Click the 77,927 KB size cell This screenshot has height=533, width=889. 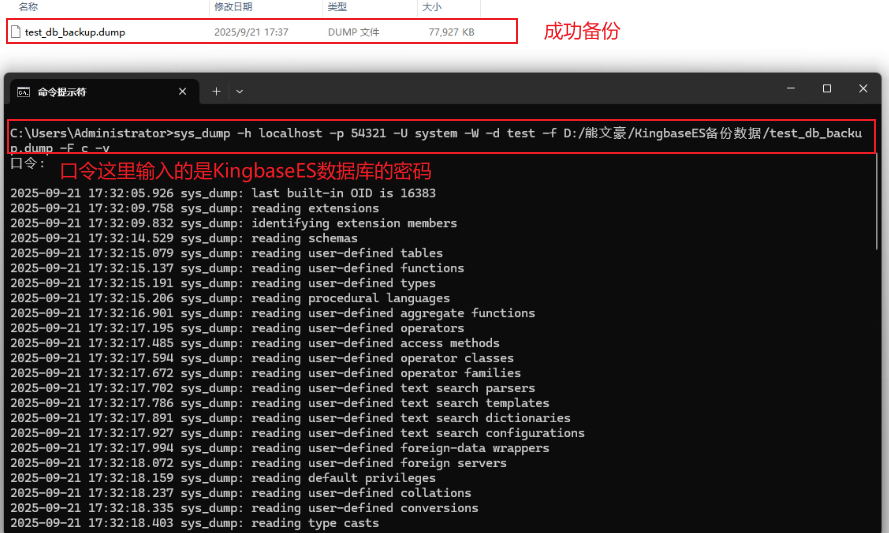(451, 32)
